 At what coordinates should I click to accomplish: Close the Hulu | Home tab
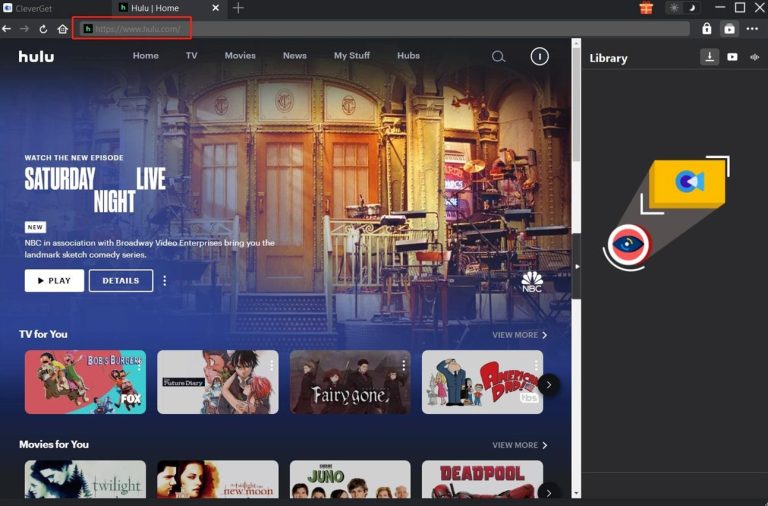point(215,8)
